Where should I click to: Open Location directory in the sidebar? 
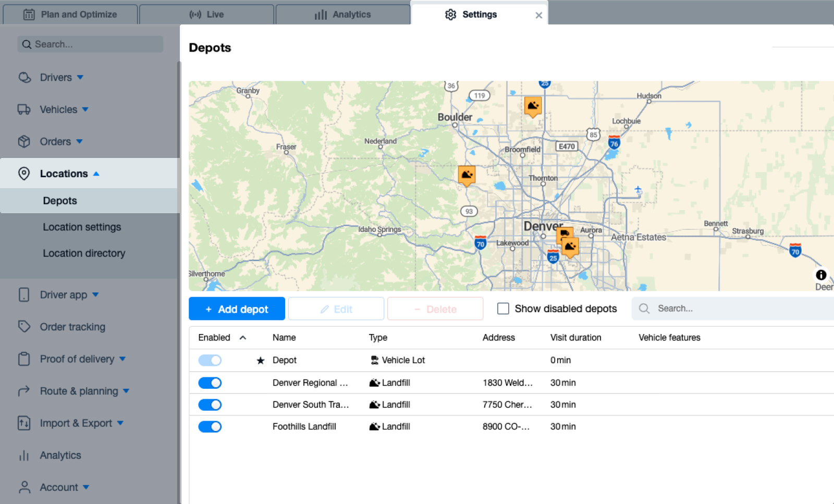click(84, 253)
